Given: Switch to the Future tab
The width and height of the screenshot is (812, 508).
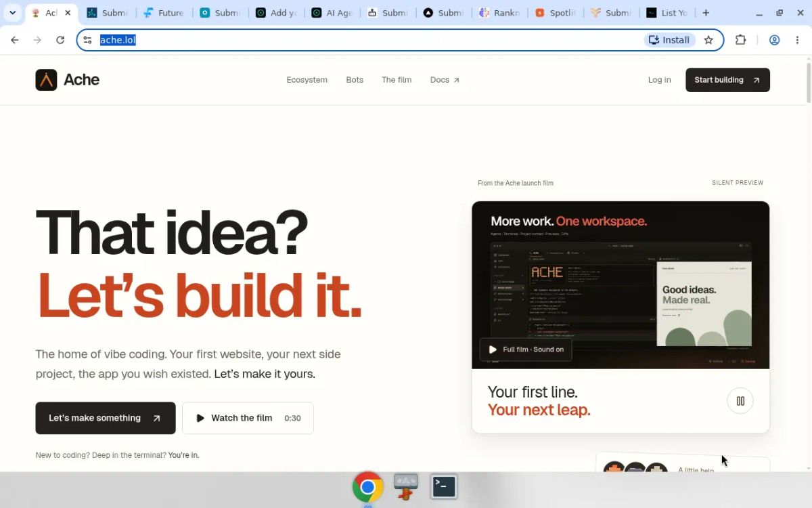Looking at the screenshot, I should pos(163,13).
